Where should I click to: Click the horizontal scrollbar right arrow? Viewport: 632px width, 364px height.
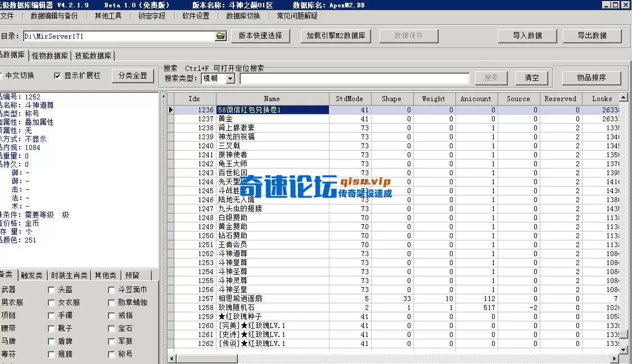[615, 358]
